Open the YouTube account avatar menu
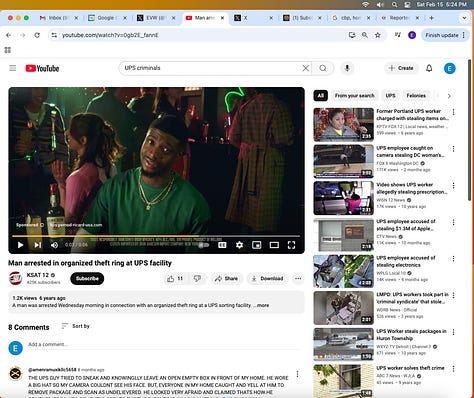 [449, 68]
